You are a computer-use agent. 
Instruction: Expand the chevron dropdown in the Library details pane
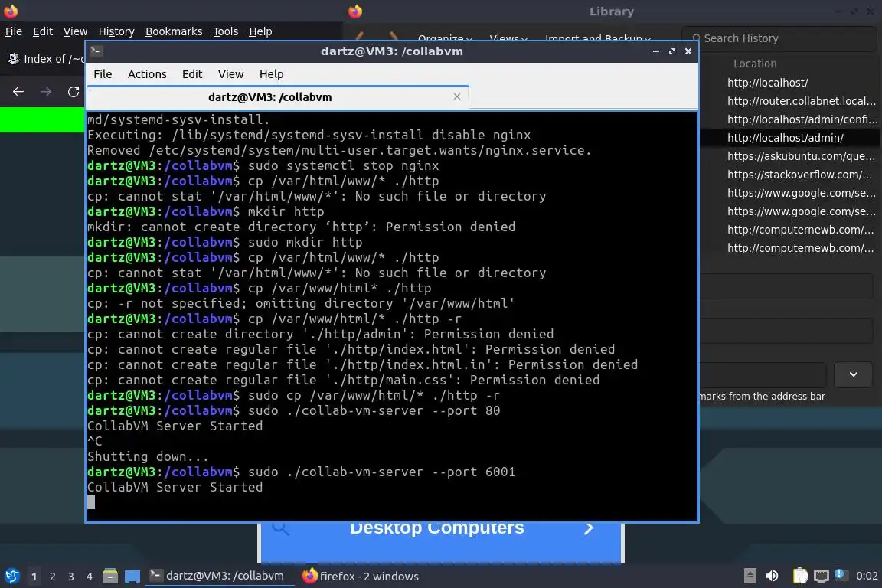(854, 374)
